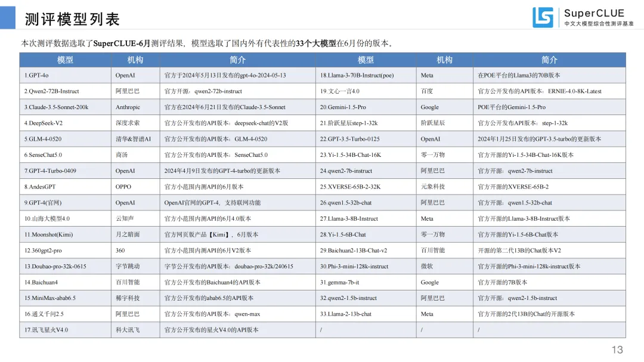Select the OPPO institution cell
Screen dimensions: 644x362
pos(135,187)
